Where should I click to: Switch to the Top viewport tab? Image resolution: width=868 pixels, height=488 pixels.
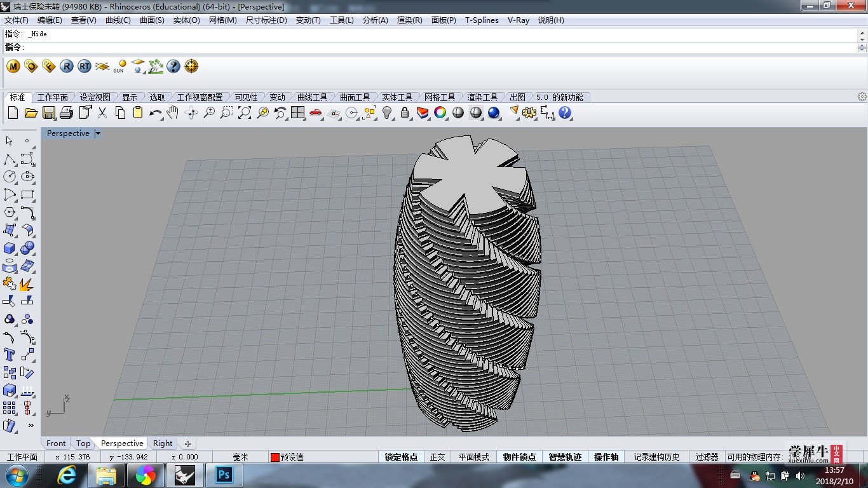coord(83,444)
